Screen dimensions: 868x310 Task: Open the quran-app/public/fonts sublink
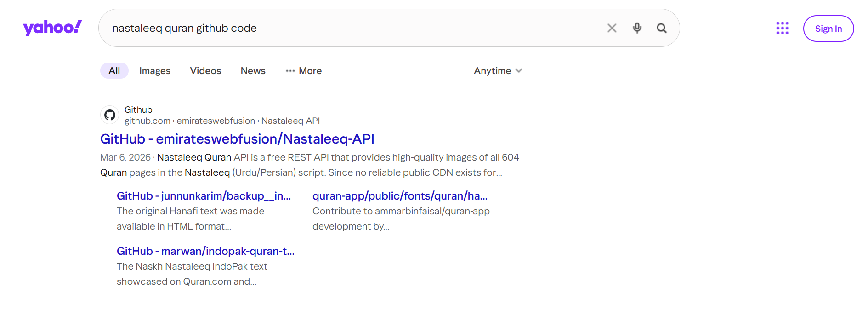(400, 196)
